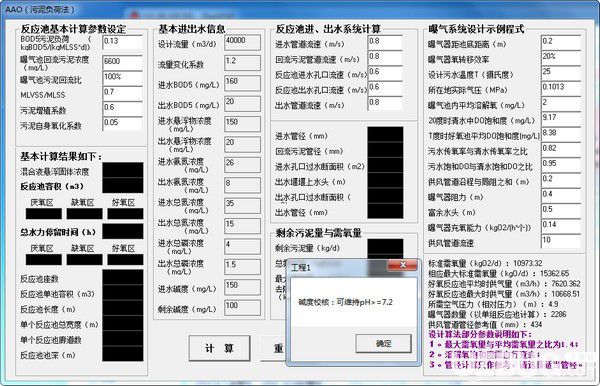This screenshot has height=386, width=600.
Task: Click the 20度时清水中DO饱和度 field (9.17)
Action: point(561,119)
